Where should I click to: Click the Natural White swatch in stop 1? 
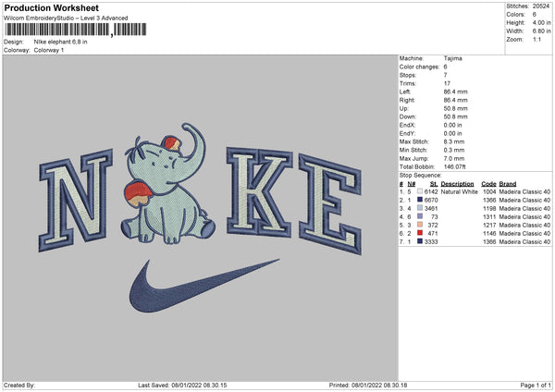pyautogui.click(x=420, y=191)
